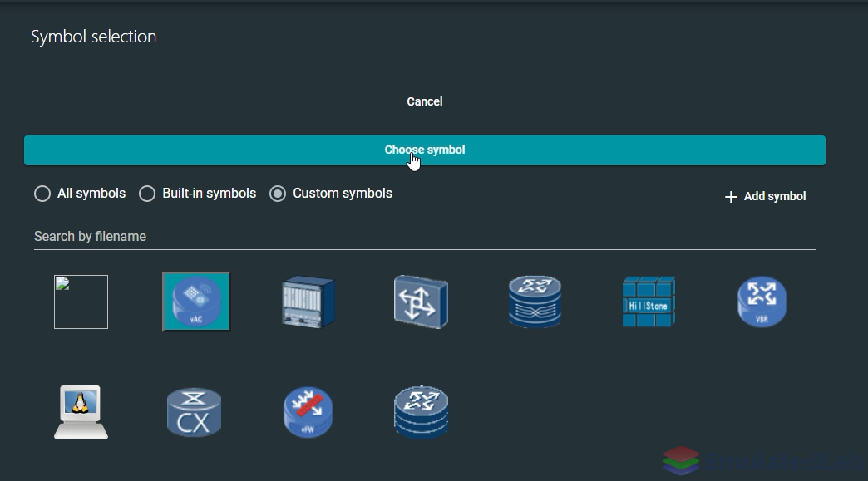Screen dimensions: 868x481
Task: Click the Add symbol button
Action: [765, 196]
